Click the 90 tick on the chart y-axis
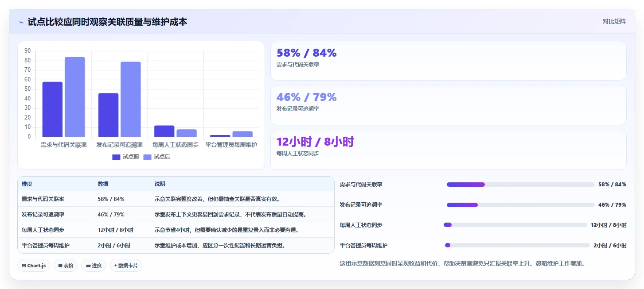This screenshot has width=644, height=289. (27, 51)
